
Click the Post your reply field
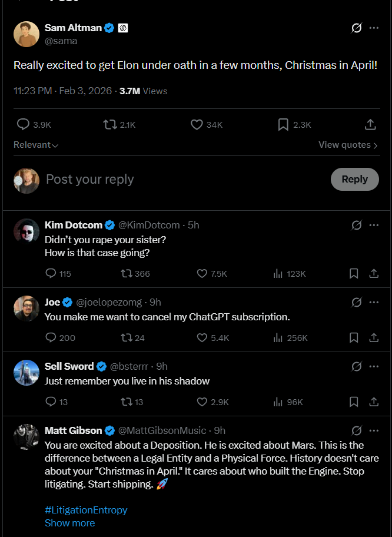(177, 180)
